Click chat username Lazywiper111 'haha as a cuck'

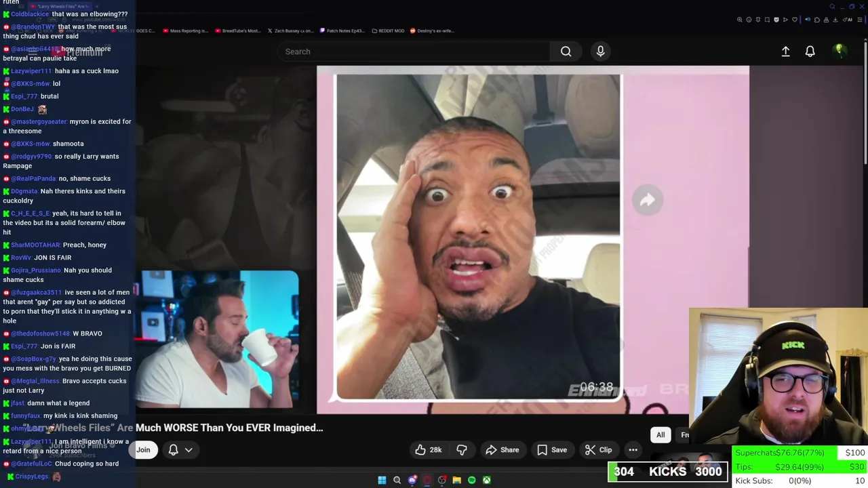pos(31,71)
